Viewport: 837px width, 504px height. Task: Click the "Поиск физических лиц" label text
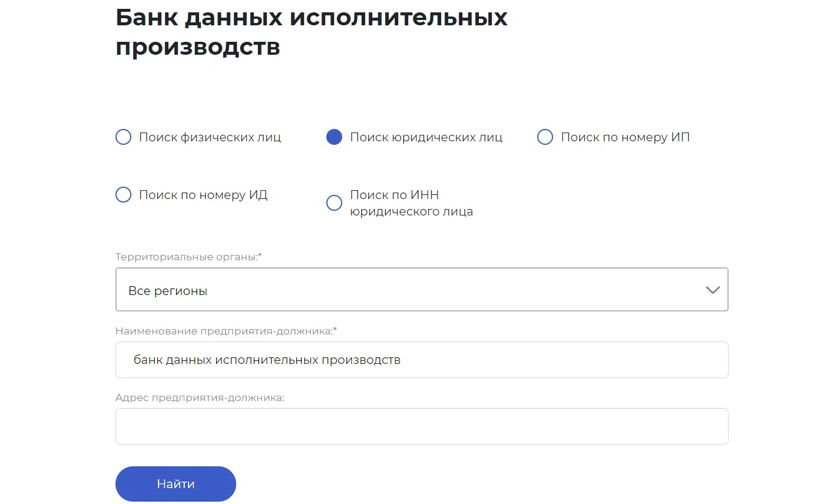coord(210,137)
